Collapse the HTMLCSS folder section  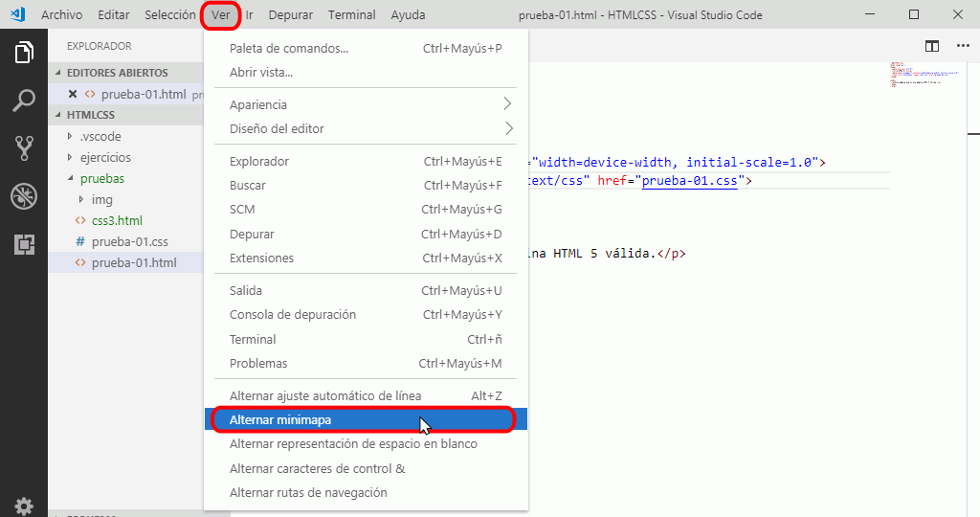58,114
